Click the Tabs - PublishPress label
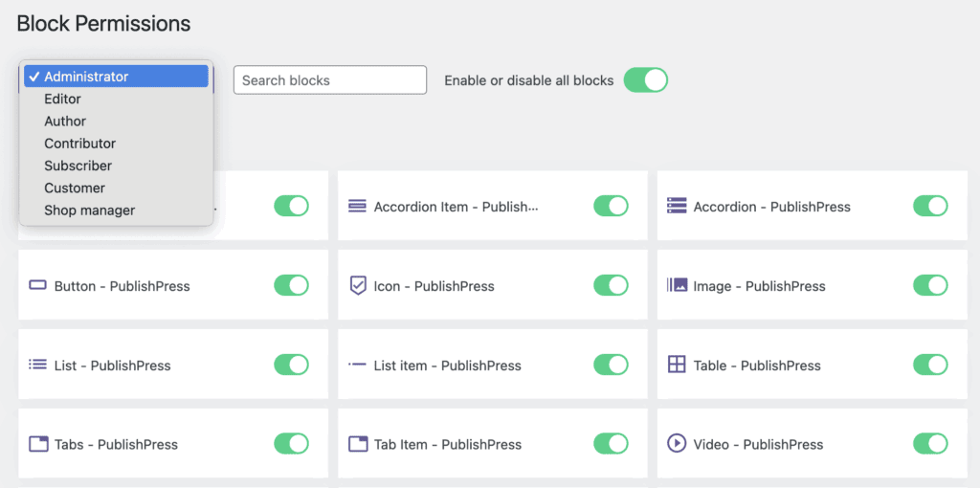Image resolution: width=980 pixels, height=488 pixels. (x=116, y=445)
